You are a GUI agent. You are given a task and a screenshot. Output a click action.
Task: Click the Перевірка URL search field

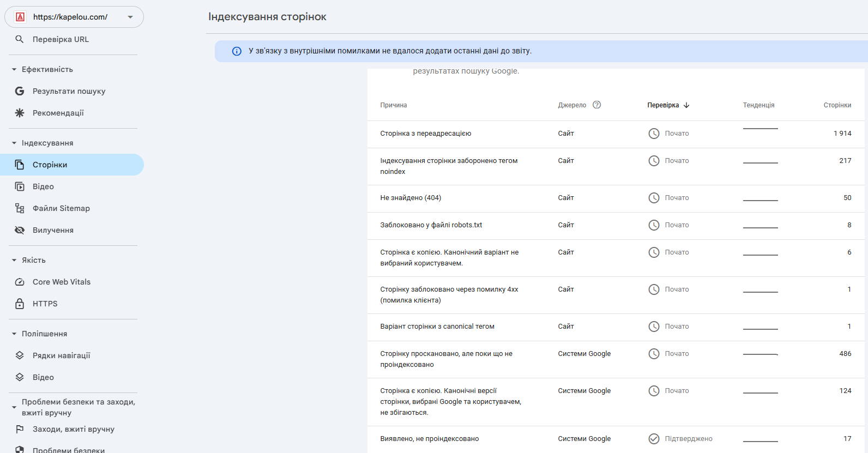pos(61,39)
